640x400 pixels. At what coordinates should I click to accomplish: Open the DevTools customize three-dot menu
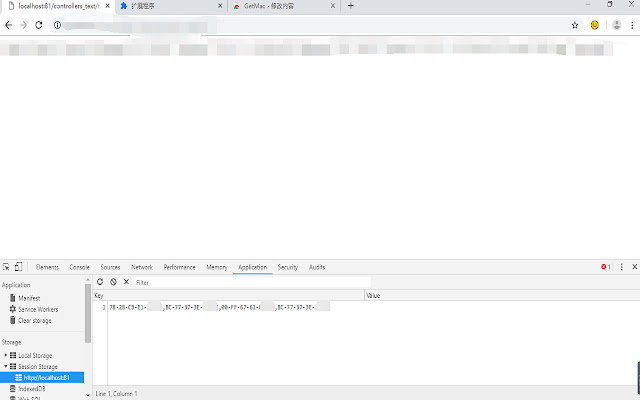click(x=622, y=267)
